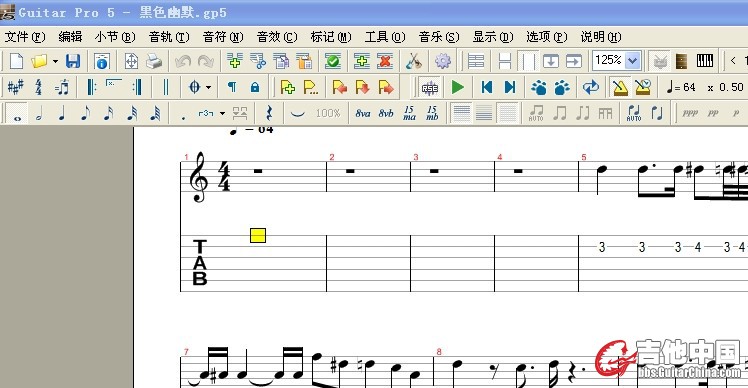Image resolution: width=748 pixels, height=388 pixels.
Task: Insert a rest with the rest symbol icon
Action: click(269, 114)
